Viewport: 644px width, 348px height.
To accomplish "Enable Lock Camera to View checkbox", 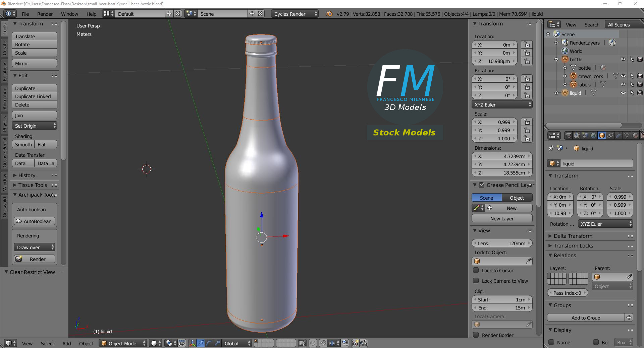I will click(x=476, y=281).
